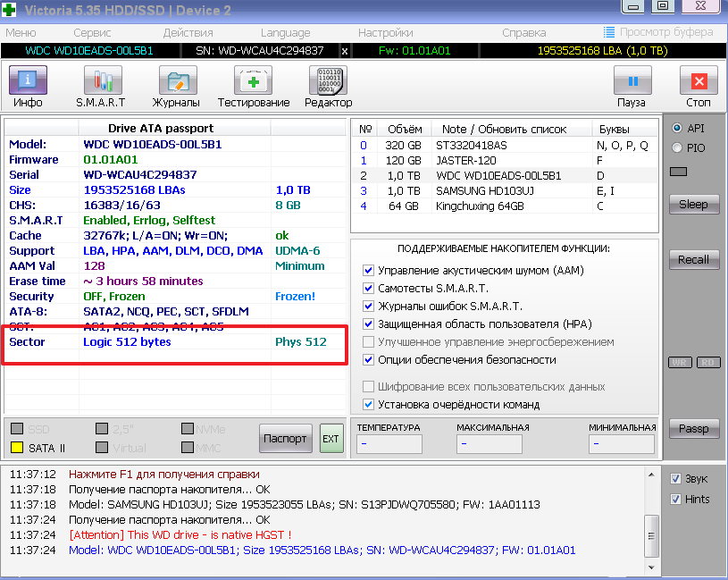Click the Frozen! security status
Screen dimensions: 728x580
[296, 297]
